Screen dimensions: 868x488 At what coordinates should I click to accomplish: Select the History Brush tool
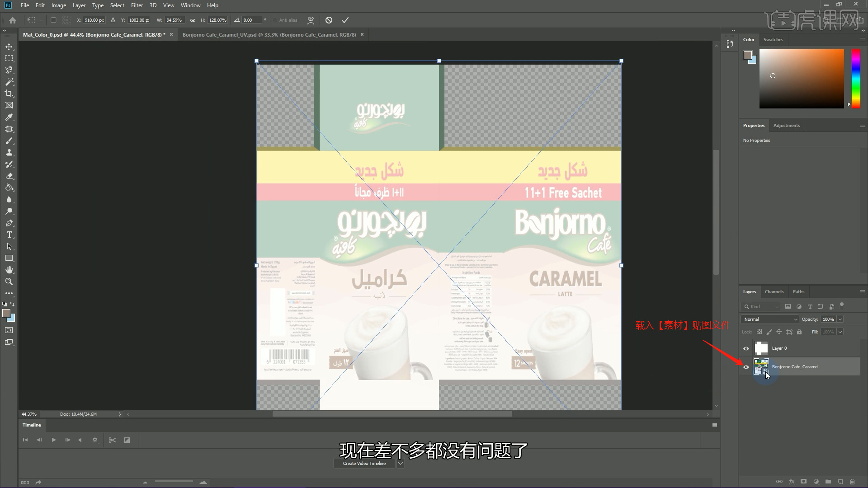coord(9,164)
